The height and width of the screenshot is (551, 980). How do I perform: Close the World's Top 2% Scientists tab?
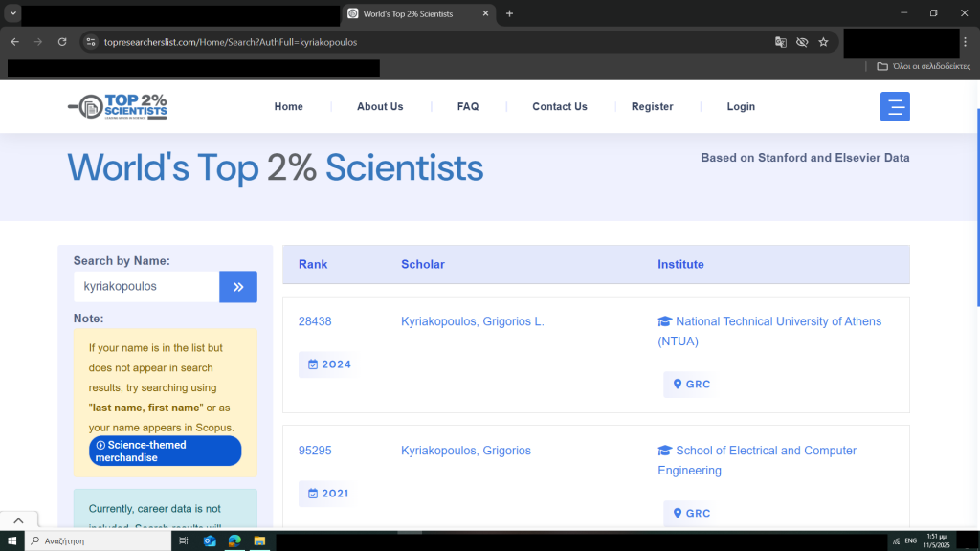coord(485,13)
